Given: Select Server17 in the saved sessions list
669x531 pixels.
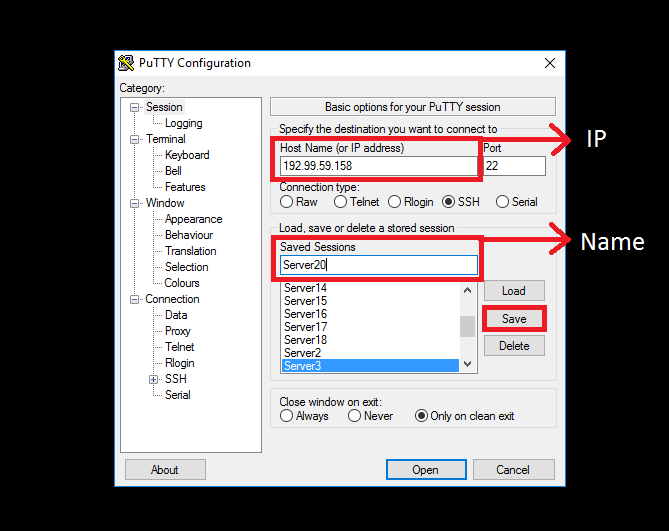Looking at the screenshot, I should 306,327.
